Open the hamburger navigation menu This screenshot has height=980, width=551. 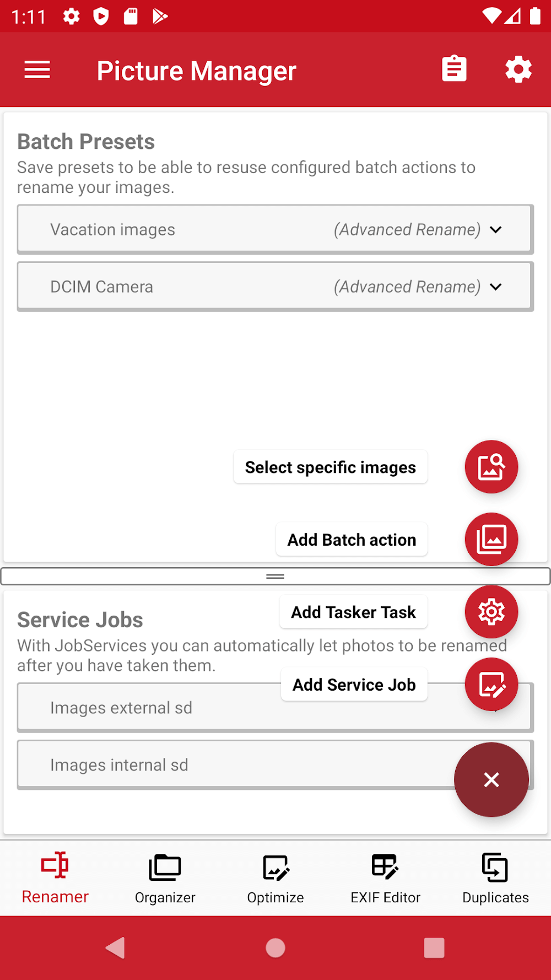pos(37,70)
